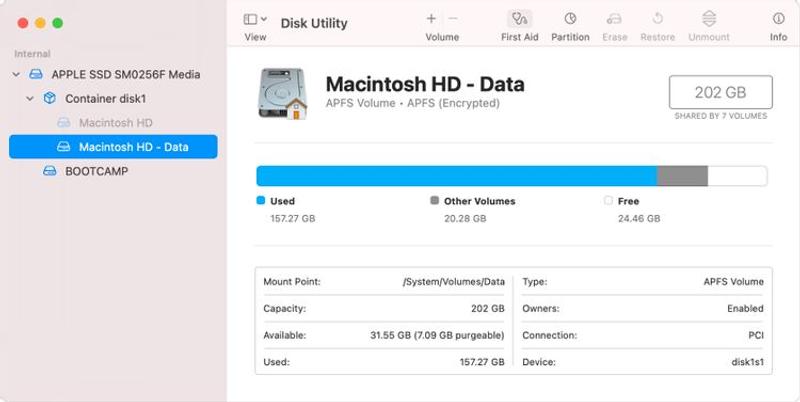Select Container disk1 in sidebar

click(106, 98)
